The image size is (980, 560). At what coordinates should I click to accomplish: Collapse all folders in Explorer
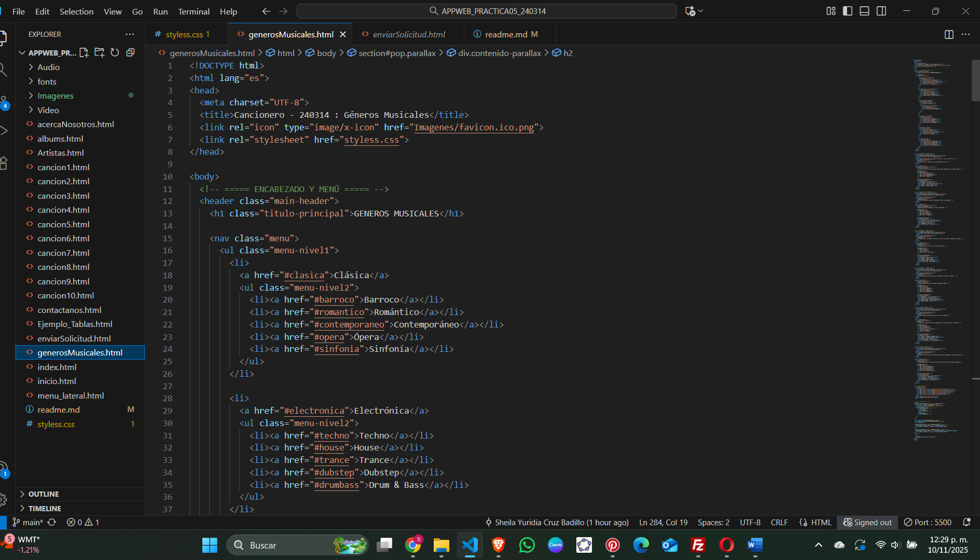click(x=130, y=52)
